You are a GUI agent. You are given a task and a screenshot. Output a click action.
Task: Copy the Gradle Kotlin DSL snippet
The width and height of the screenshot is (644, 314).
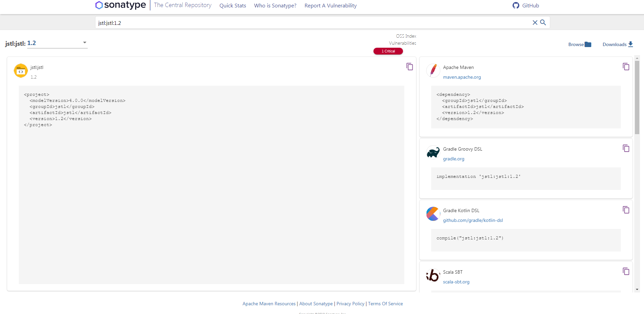click(x=626, y=210)
